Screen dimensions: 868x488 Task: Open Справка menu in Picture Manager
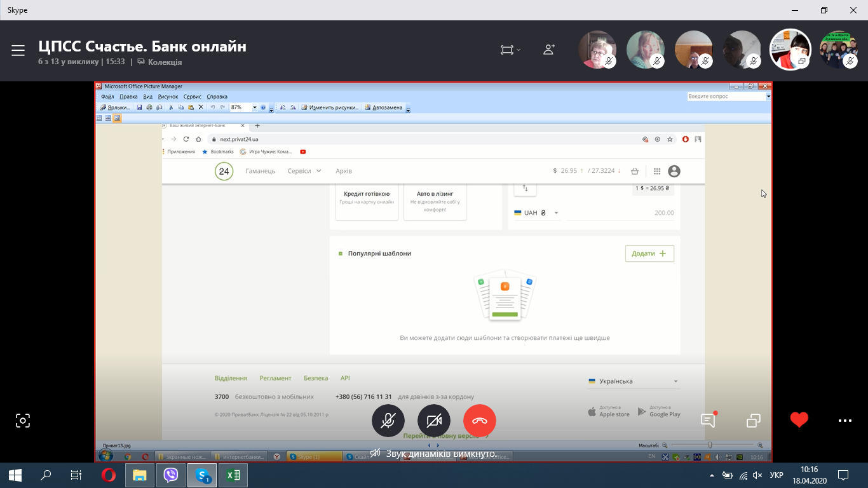click(x=217, y=97)
